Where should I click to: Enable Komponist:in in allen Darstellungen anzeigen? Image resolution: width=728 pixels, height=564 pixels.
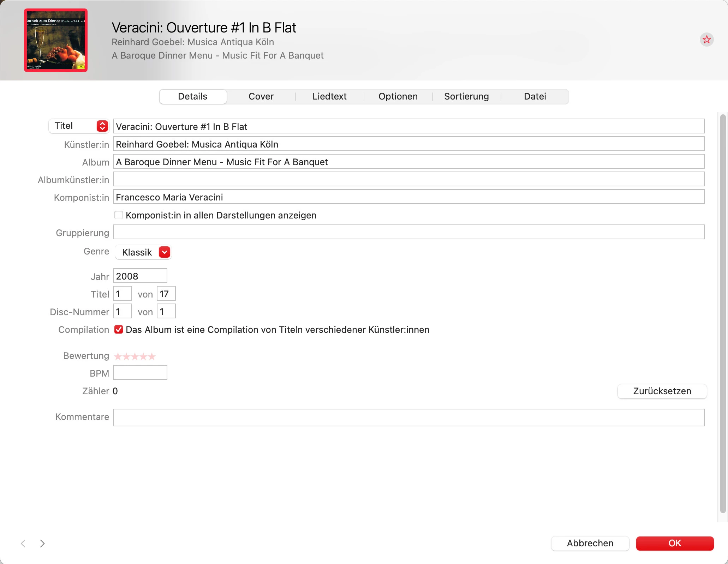[119, 215]
